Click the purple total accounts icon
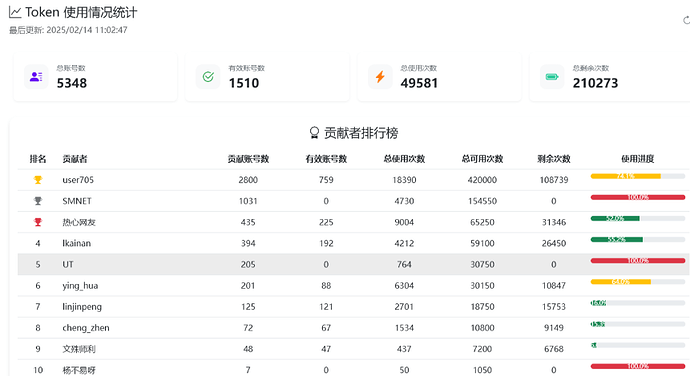 pos(36,77)
